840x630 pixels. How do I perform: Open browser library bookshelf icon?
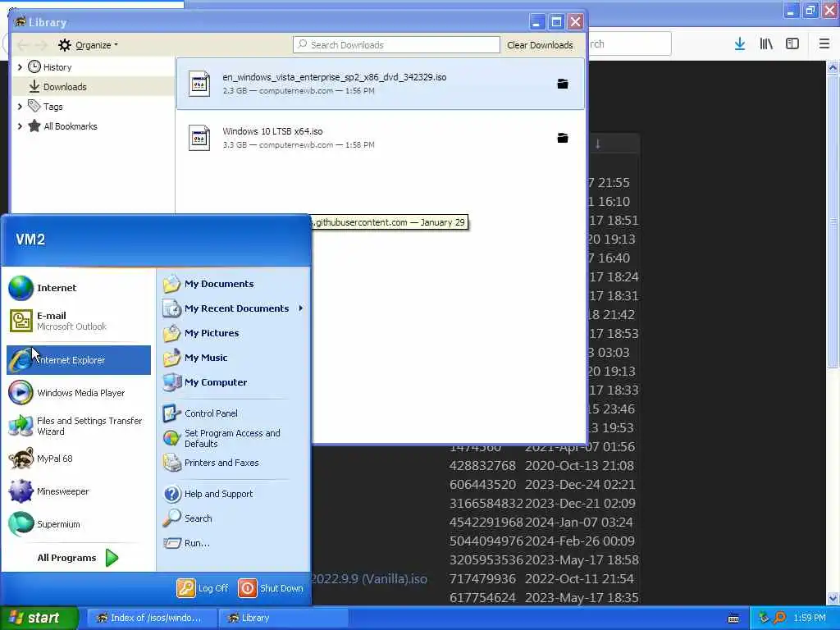766,44
